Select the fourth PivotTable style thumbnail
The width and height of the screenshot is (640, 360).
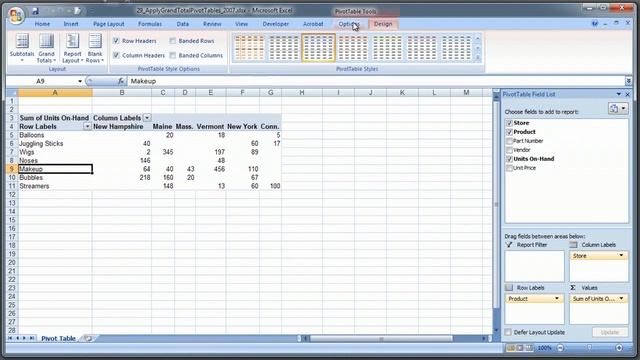point(353,48)
